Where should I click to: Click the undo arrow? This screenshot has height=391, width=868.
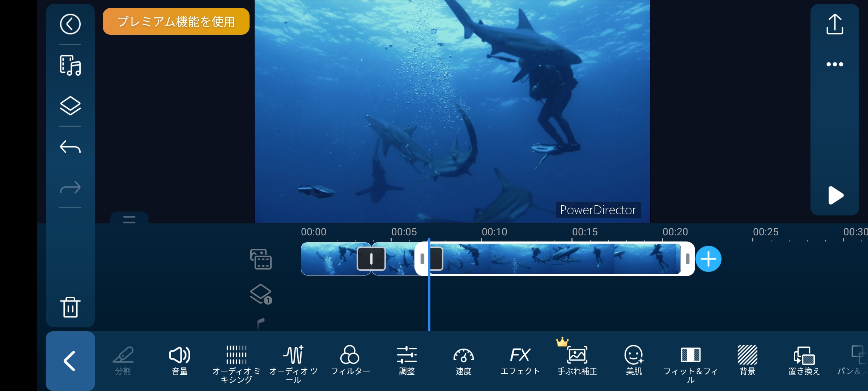[x=70, y=147]
